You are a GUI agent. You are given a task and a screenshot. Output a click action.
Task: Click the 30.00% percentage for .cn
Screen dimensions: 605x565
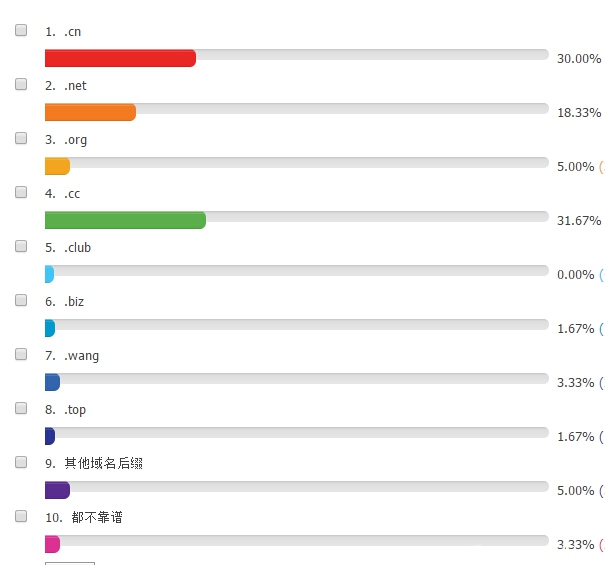point(579,59)
